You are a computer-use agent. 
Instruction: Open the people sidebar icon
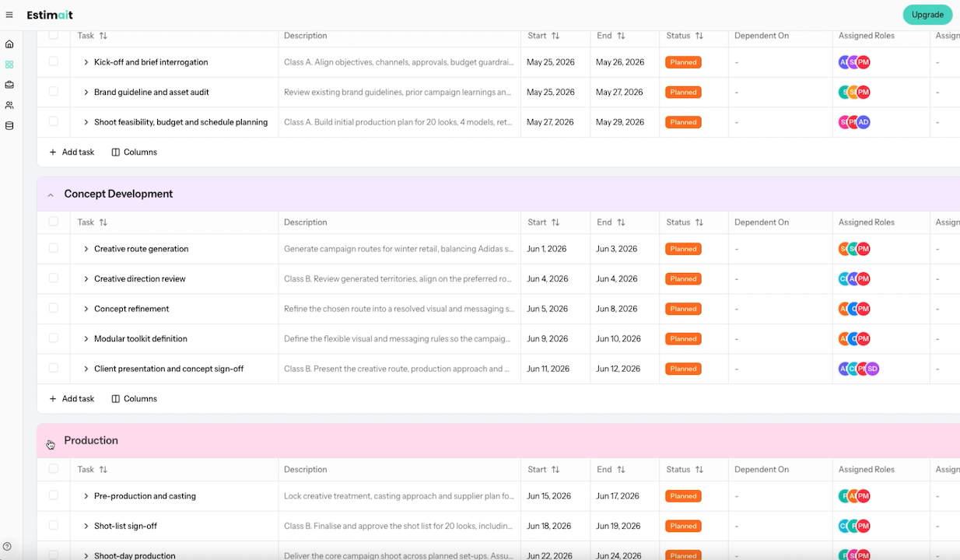pyautogui.click(x=9, y=105)
